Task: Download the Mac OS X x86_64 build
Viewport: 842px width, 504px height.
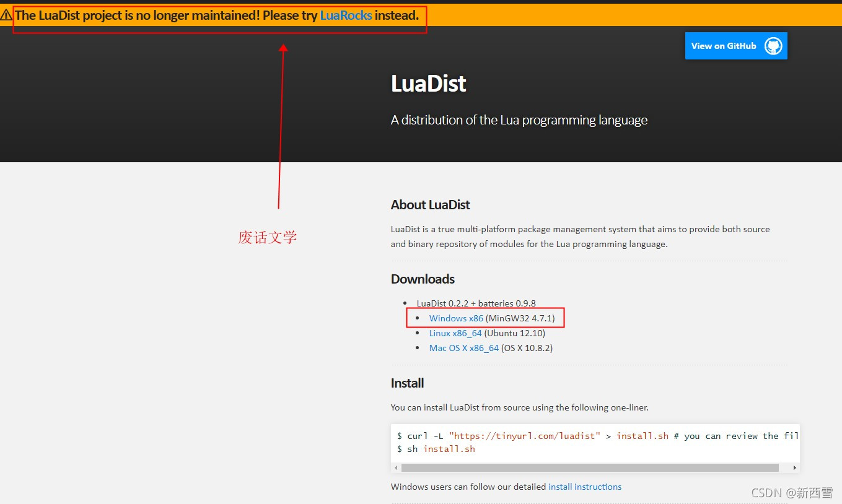Action: [x=464, y=348]
